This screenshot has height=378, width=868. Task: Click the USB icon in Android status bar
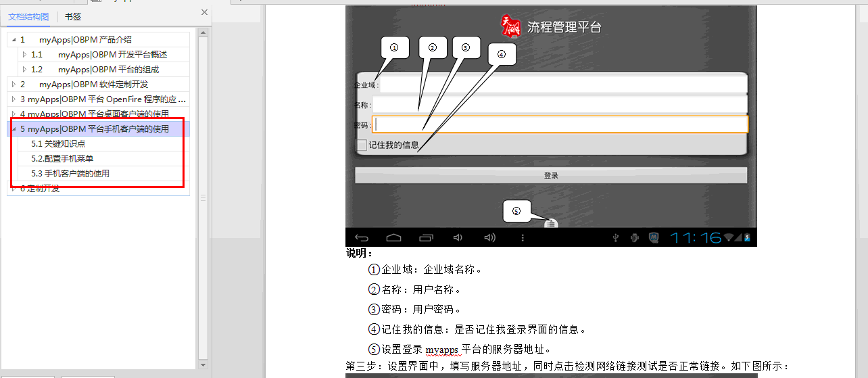pyautogui.click(x=616, y=237)
